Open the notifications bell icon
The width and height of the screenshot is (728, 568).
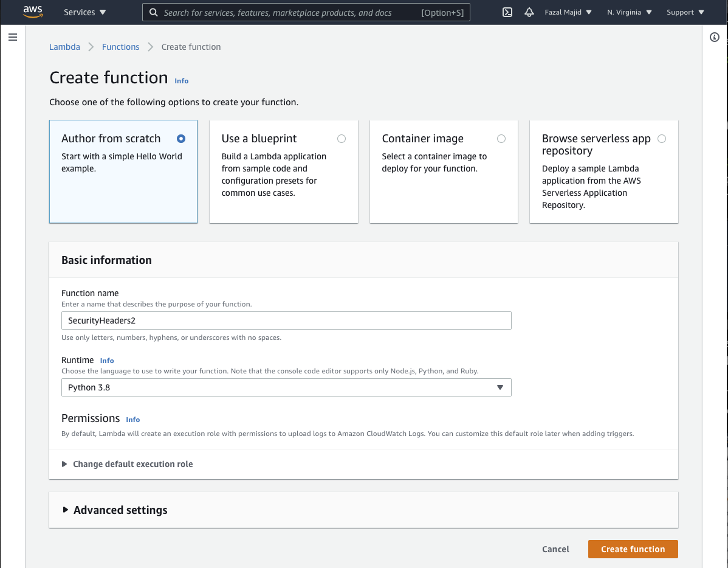[529, 12]
